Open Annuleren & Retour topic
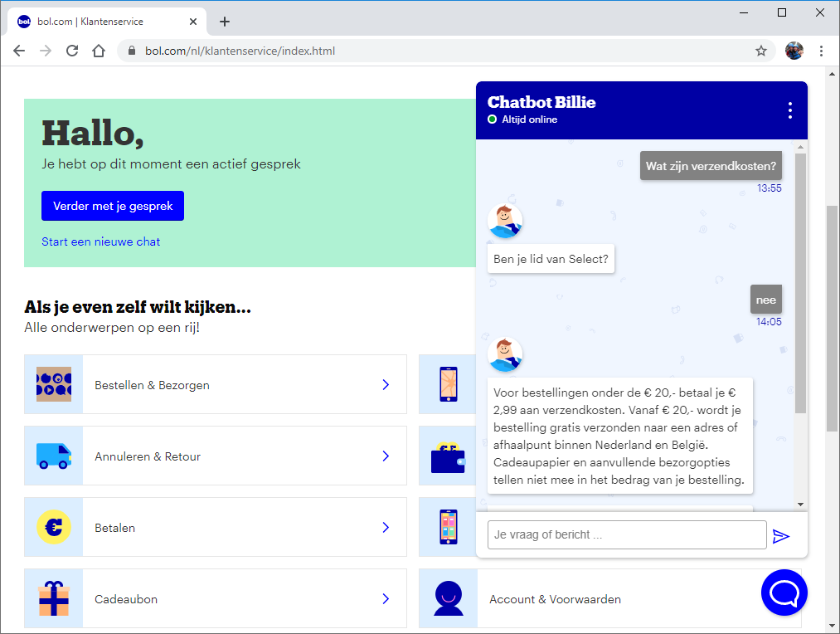 (x=216, y=456)
